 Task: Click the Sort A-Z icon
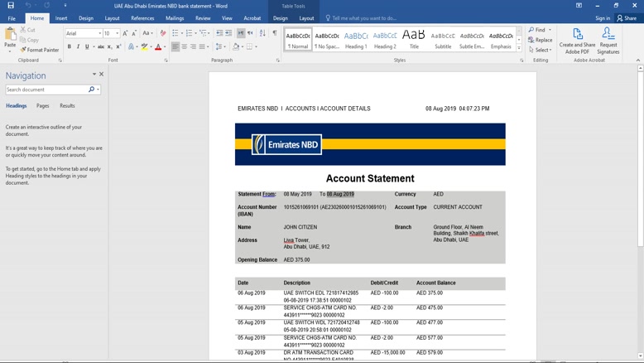262,33
